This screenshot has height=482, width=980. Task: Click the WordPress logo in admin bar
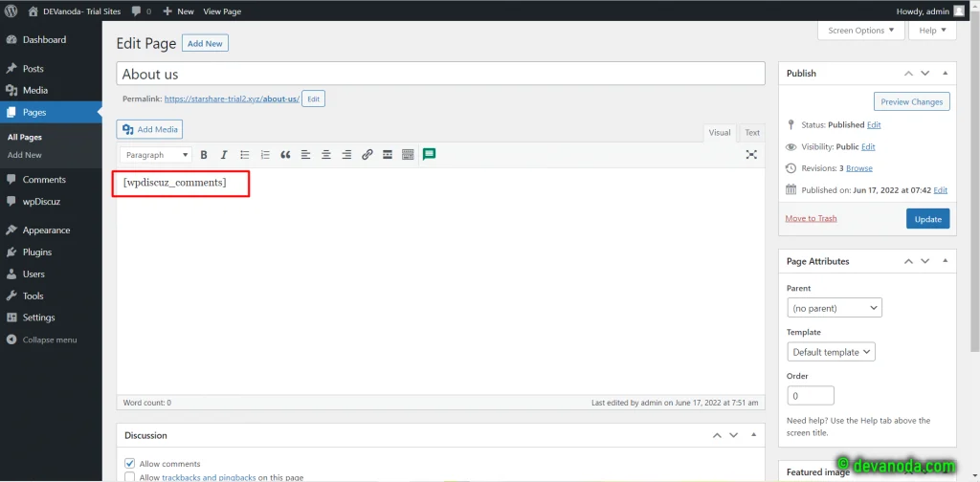point(11,11)
